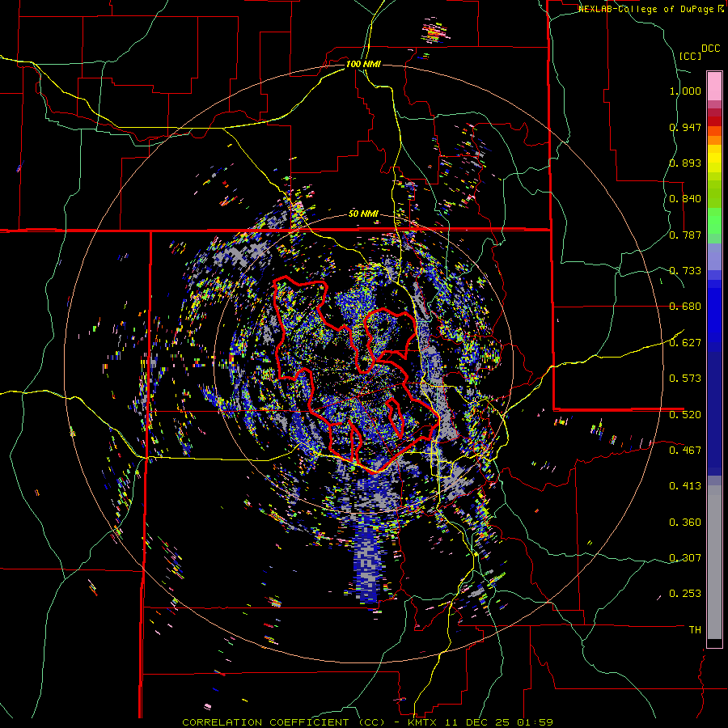Select the 0.467 scale value
This screenshot has height=728, width=728.
tap(685, 450)
